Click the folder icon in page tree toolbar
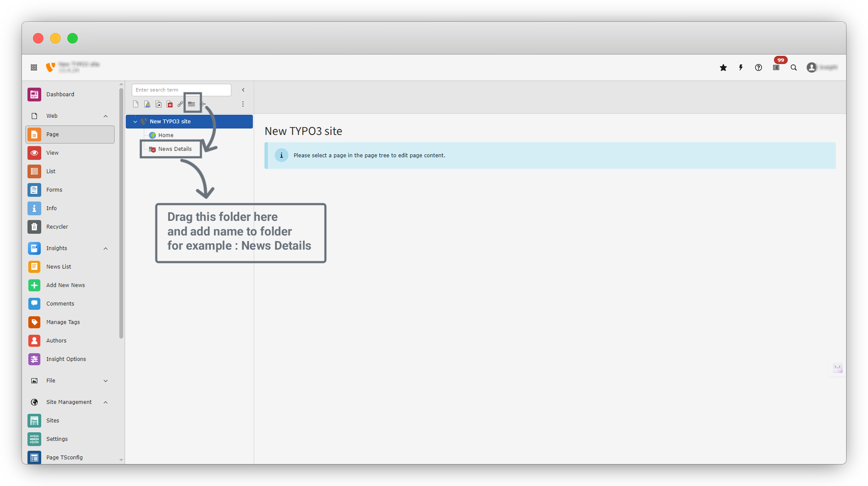The image size is (868, 486). [191, 104]
